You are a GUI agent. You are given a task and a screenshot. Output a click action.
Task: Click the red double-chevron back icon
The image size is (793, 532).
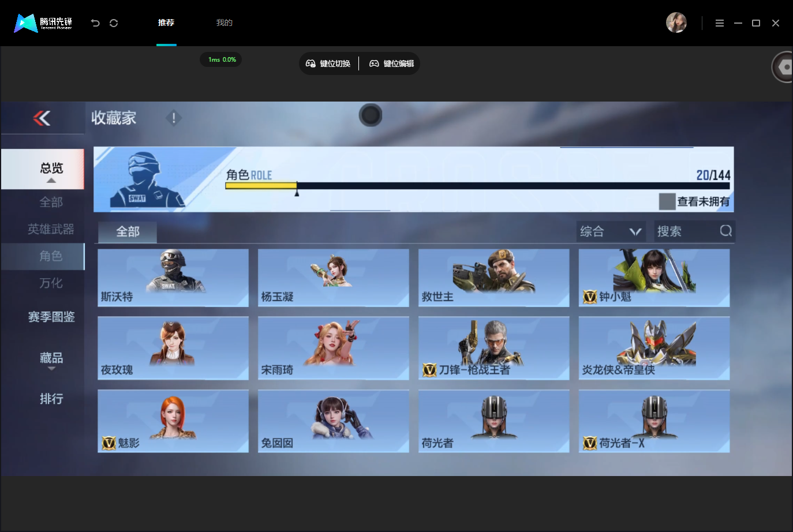pos(42,118)
